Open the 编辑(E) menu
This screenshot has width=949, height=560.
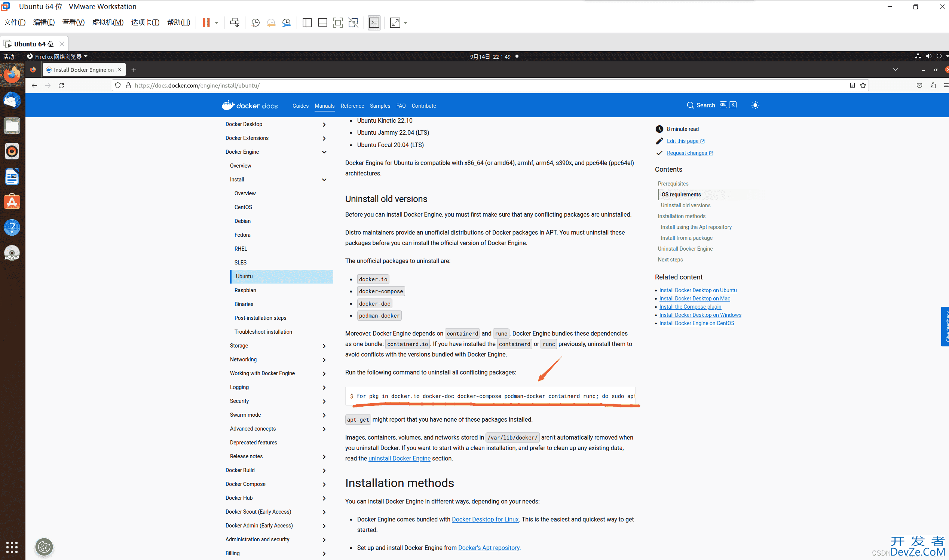(44, 22)
